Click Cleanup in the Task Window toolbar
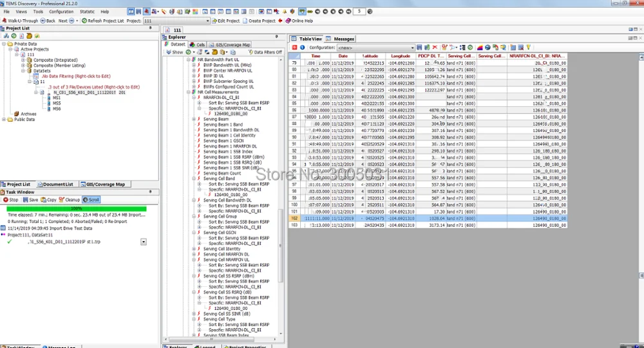 click(x=70, y=200)
